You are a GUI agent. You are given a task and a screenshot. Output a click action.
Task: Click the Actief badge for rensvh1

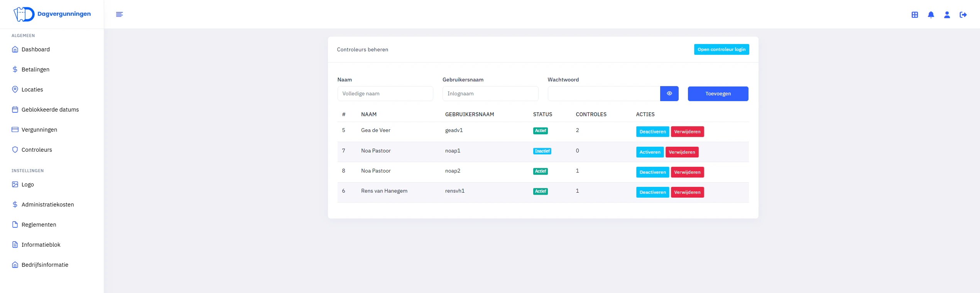coord(540,191)
